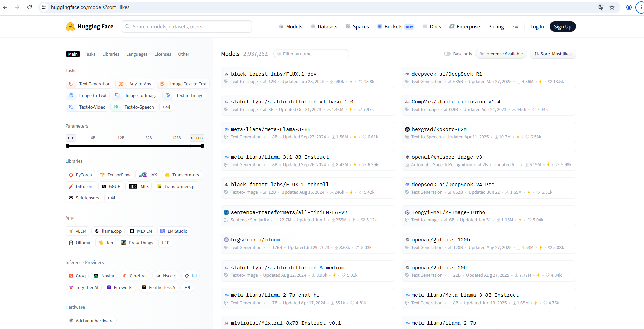Toggle the Image-Text-to-Text task filter
The width and height of the screenshot is (644, 329).
click(183, 84)
